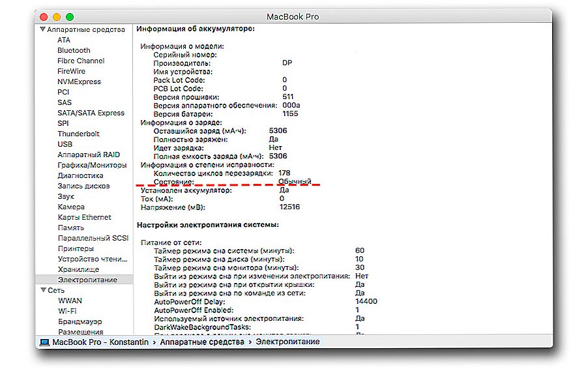The width and height of the screenshot is (588, 371).
Task: Select Графика/Мониторы in the sidebar
Action: (x=92, y=165)
